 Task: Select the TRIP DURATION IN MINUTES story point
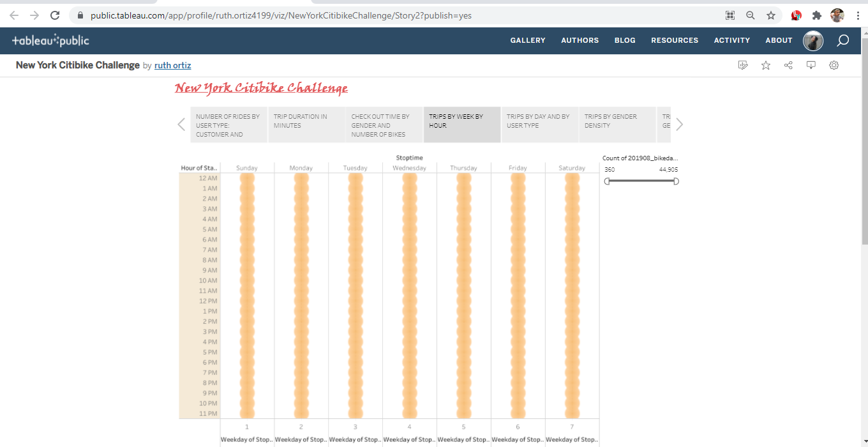(x=306, y=124)
